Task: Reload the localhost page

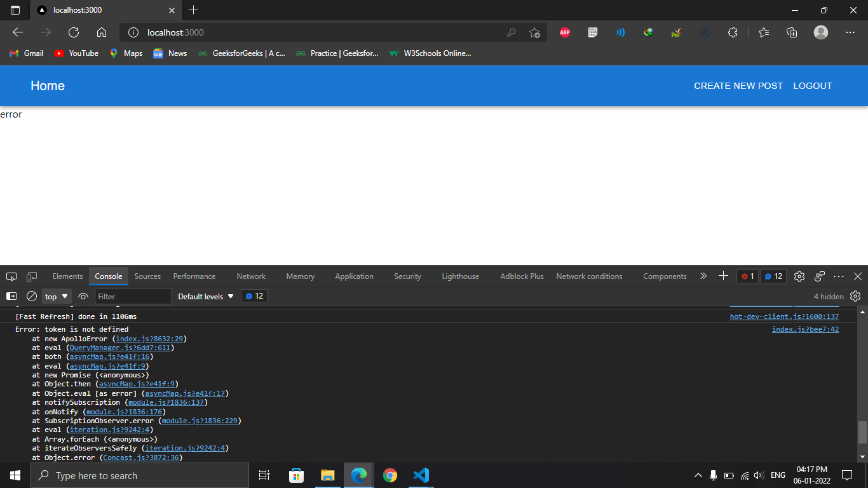Action: click(x=74, y=32)
